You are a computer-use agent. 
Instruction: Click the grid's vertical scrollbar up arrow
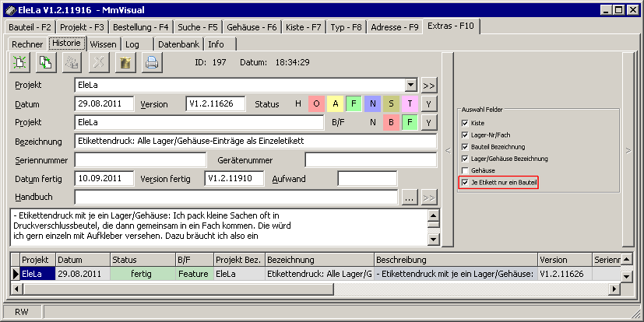pos(626,259)
